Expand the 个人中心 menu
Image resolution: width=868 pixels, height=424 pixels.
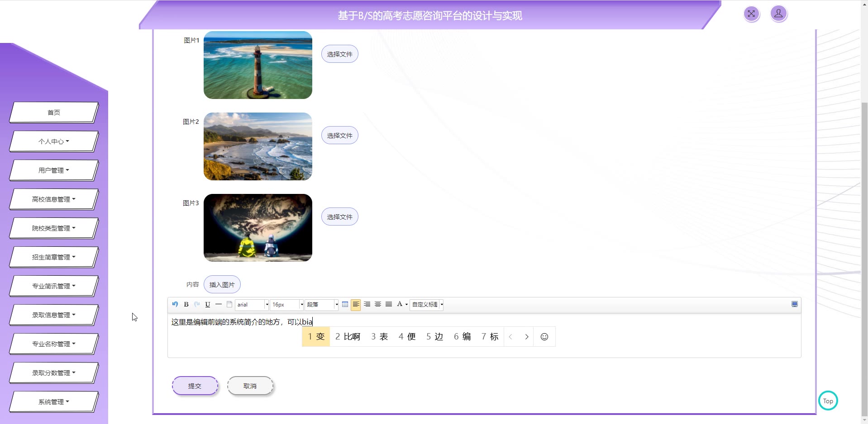click(54, 141)
